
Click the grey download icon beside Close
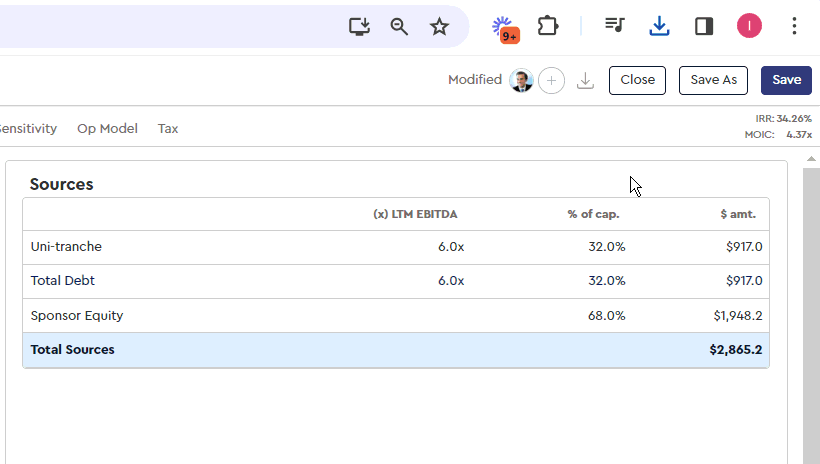[586, 81]
